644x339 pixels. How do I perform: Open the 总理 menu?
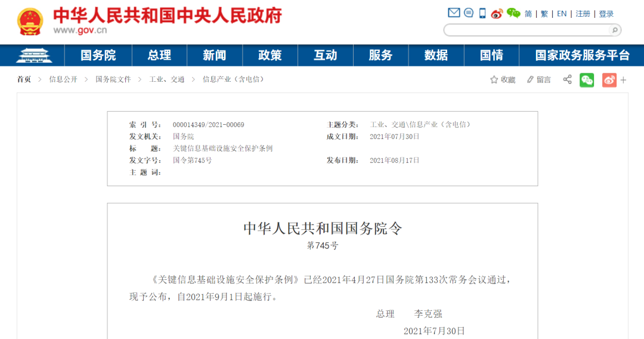pyautogui.click(x=159, y=56)
